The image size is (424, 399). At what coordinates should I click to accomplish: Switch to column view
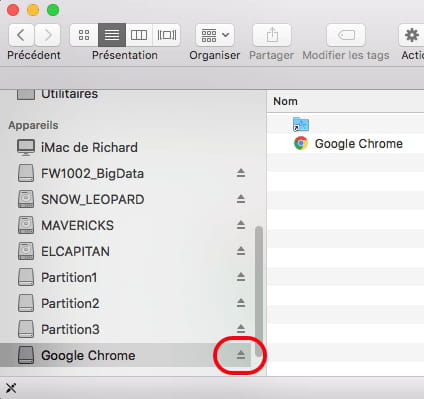139,35
